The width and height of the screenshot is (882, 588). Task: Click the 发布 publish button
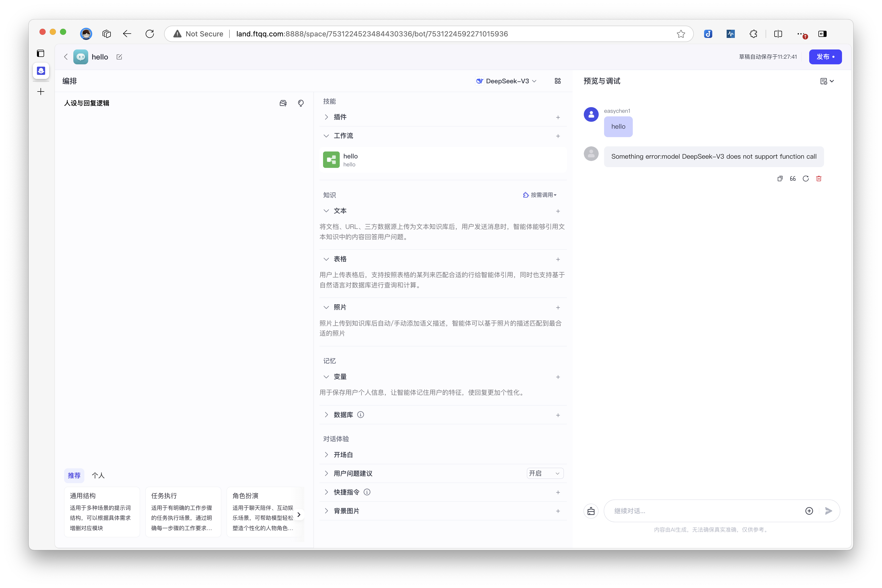(x=825, y=57)
